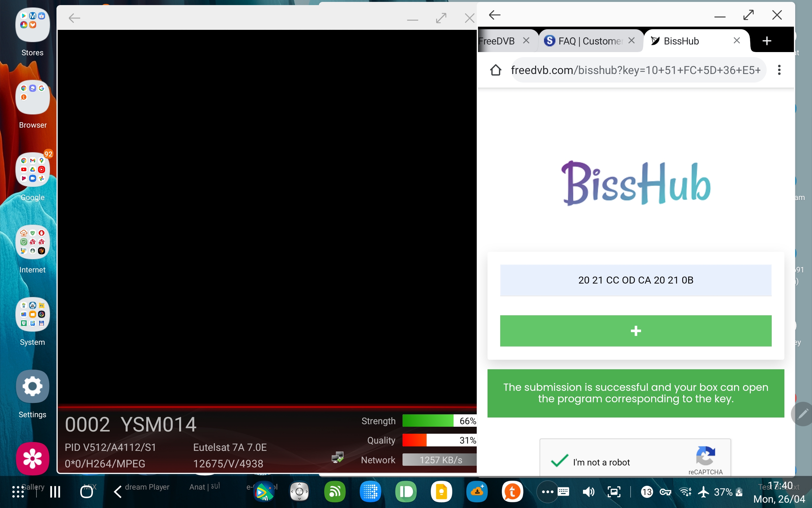Close the BissHub tab

[737, 41]
